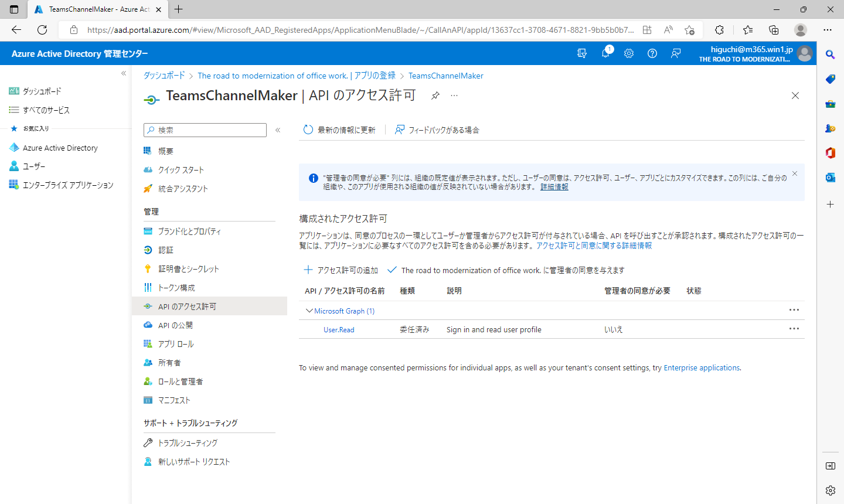Click the blade menu 検索 field
The height and width of the screenshot is (504, 844).
point(205,130)
